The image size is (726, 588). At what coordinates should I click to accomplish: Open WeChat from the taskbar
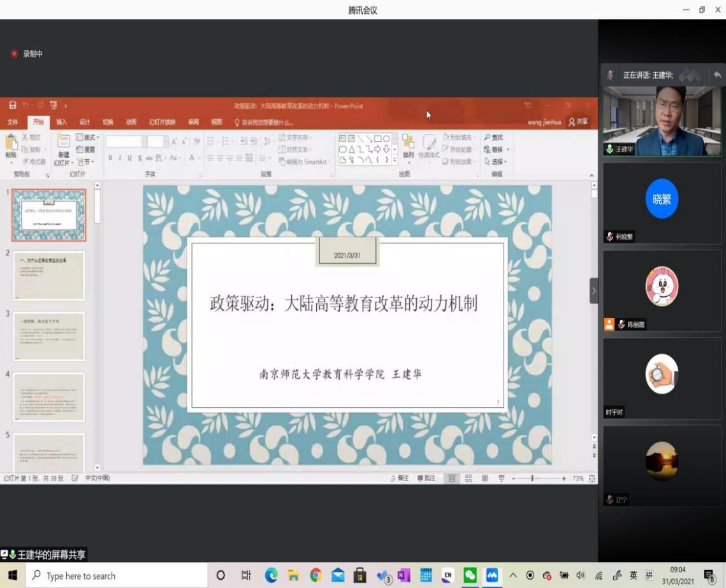(470, 575)
